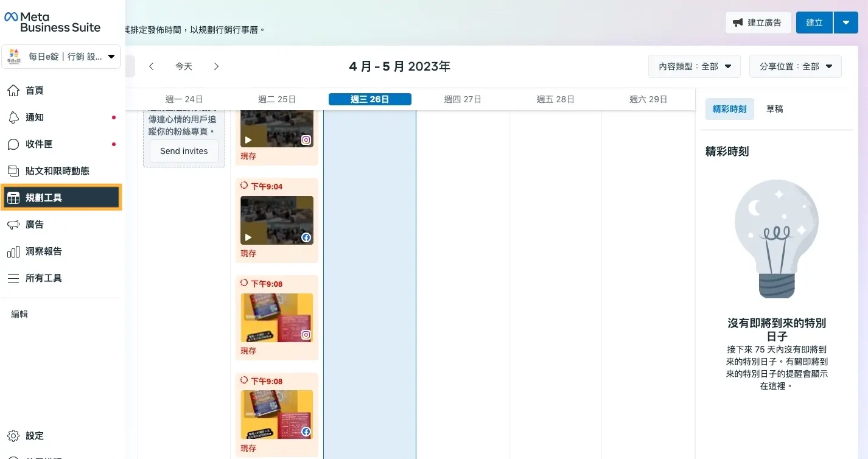
Task: Click the Posts and Stories sidebar icon
Action: [13, 171]
